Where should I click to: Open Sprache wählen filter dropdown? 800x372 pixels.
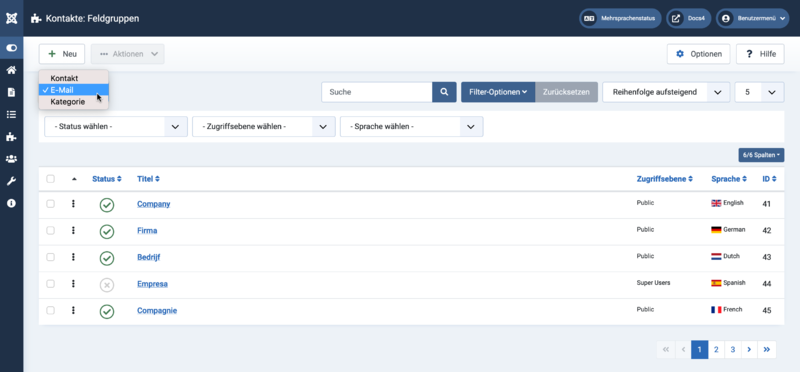point(412,127)
